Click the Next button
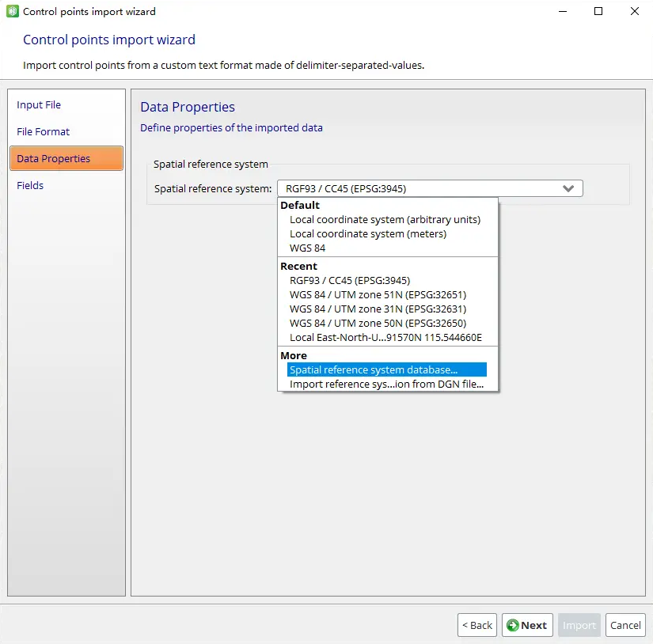 pyautogui.click(x=527, y=625)
